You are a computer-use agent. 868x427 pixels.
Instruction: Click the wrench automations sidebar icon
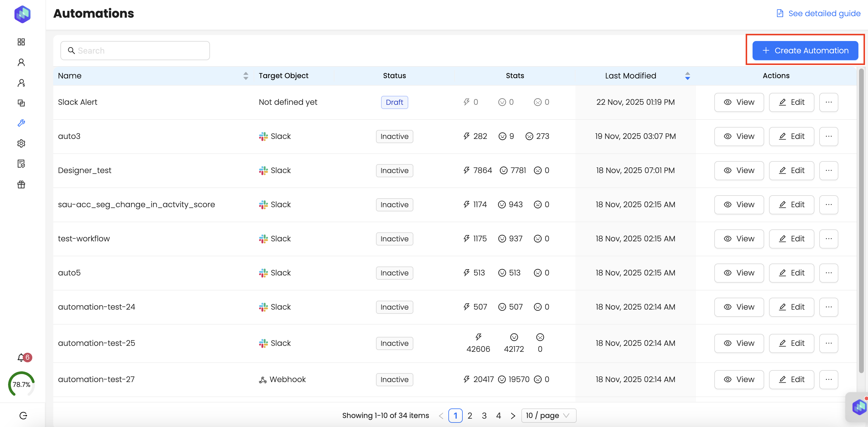coord(21,123)
